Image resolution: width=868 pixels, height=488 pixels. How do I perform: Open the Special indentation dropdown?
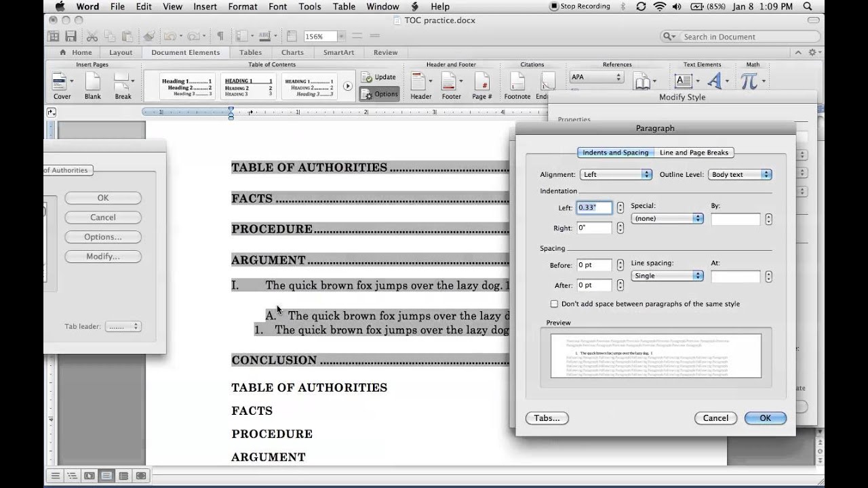coord(667,218)
